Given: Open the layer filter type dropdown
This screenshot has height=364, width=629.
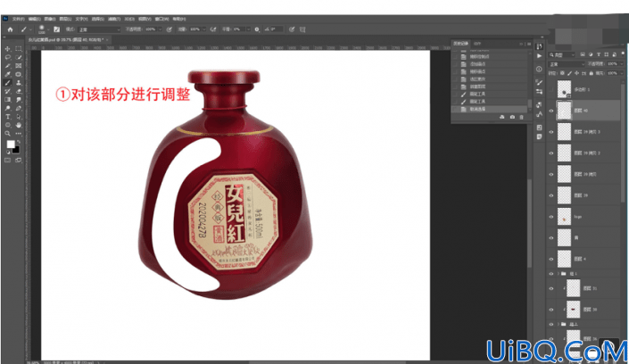Looking at the screenshot, I should tap(563, 54).
